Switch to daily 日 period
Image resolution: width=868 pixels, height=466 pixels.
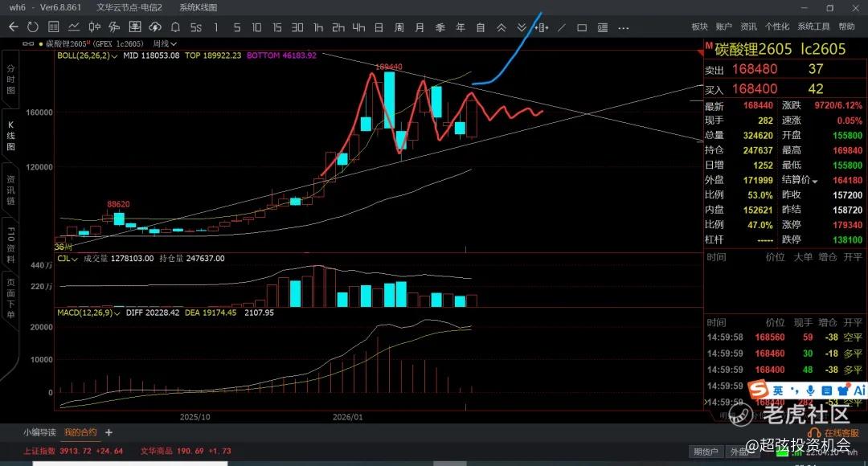(379, 27)
